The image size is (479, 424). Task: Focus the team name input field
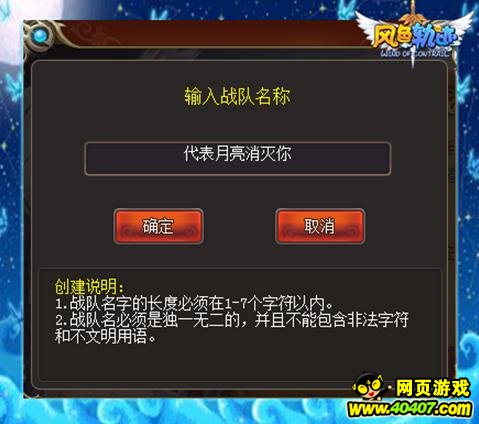237,159
